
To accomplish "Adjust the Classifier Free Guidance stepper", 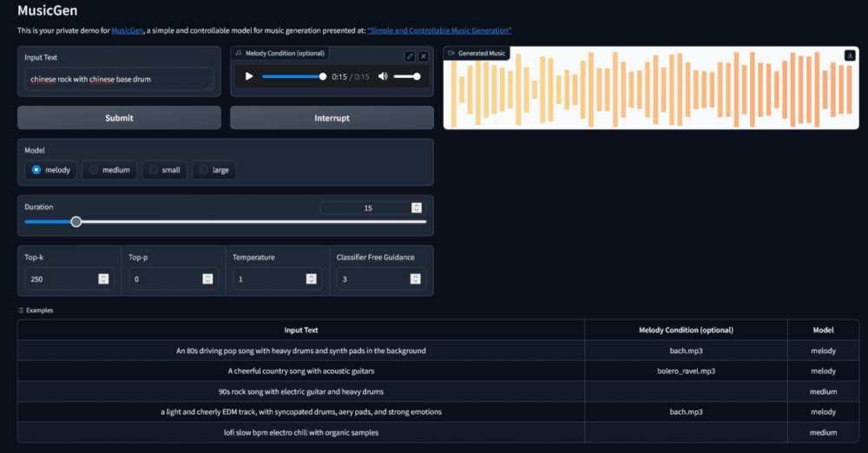I will [x=415, y=279].
